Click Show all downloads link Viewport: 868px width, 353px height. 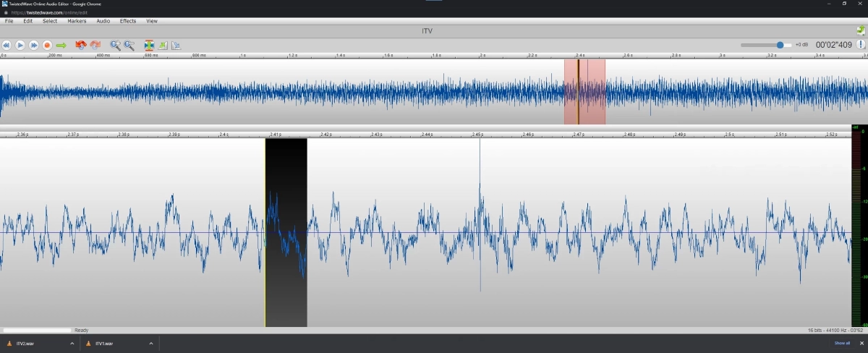click(842, 343)
